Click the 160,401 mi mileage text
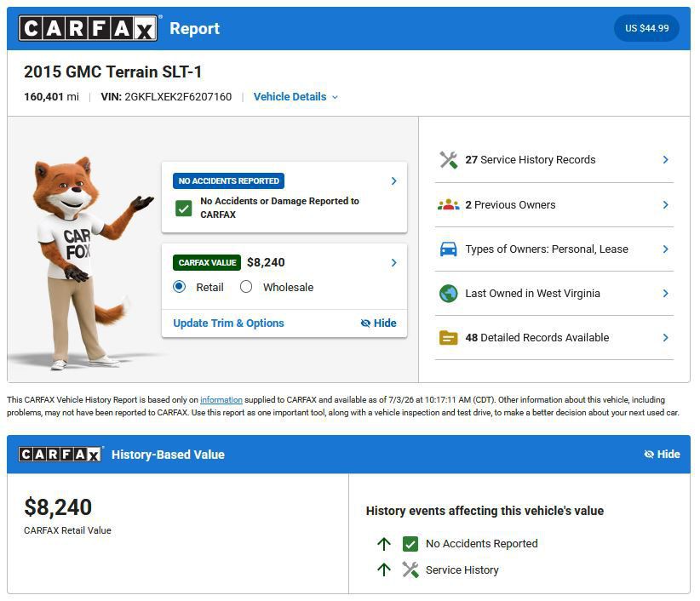700x601 pixels. click(51, 97)
